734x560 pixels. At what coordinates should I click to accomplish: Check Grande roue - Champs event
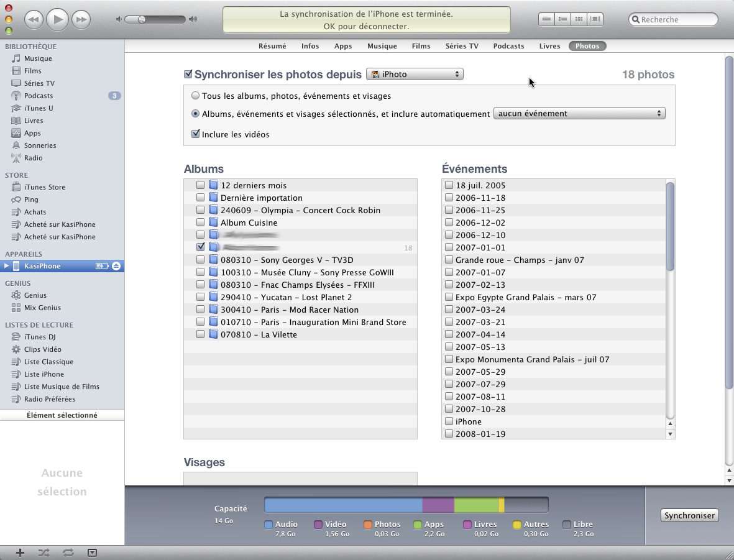[x=449, y=259]
